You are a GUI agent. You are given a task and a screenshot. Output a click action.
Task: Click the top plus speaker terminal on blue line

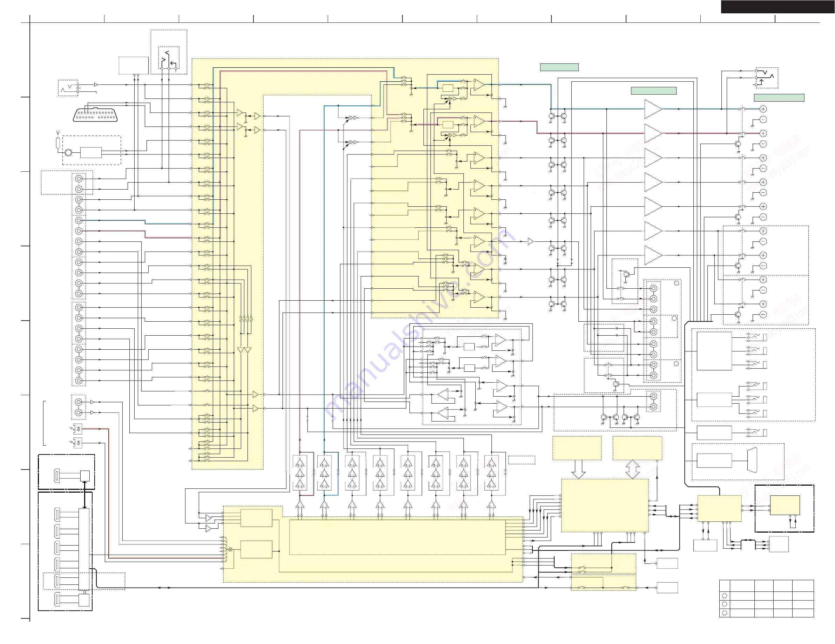pos(763,109)
